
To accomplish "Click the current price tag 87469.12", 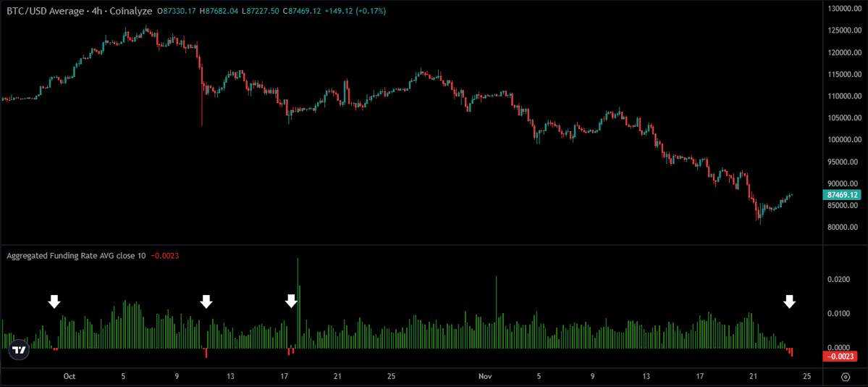I will point(841,195).
